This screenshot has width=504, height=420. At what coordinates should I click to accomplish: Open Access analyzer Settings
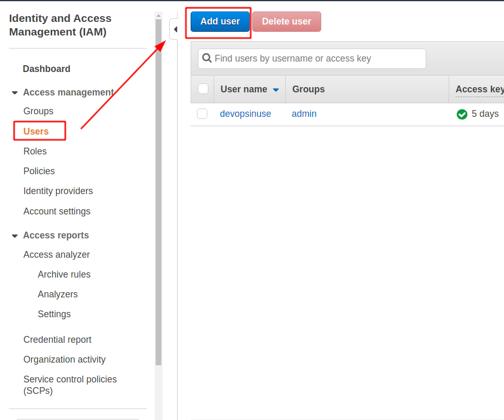click(54, 314)
